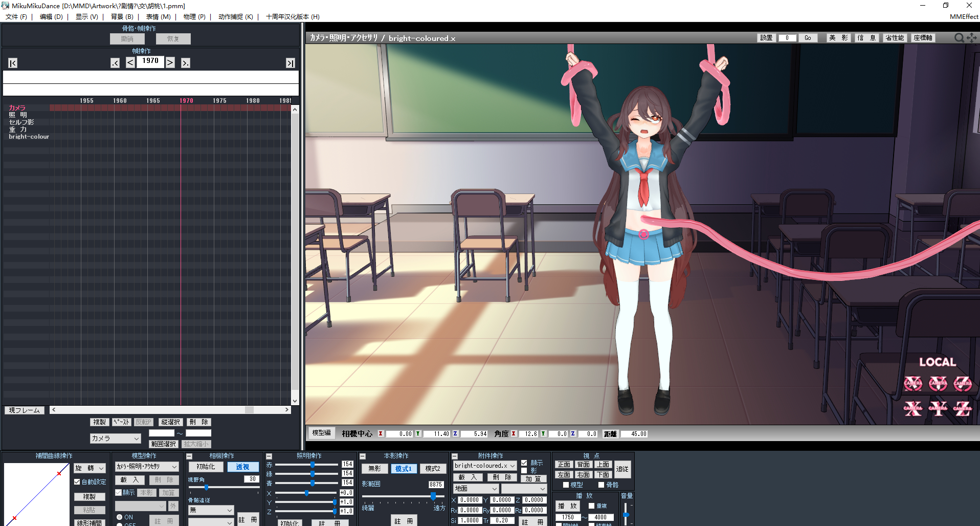Select 模式2 shadow mode button
980x526 pixels.
[433, 469]
